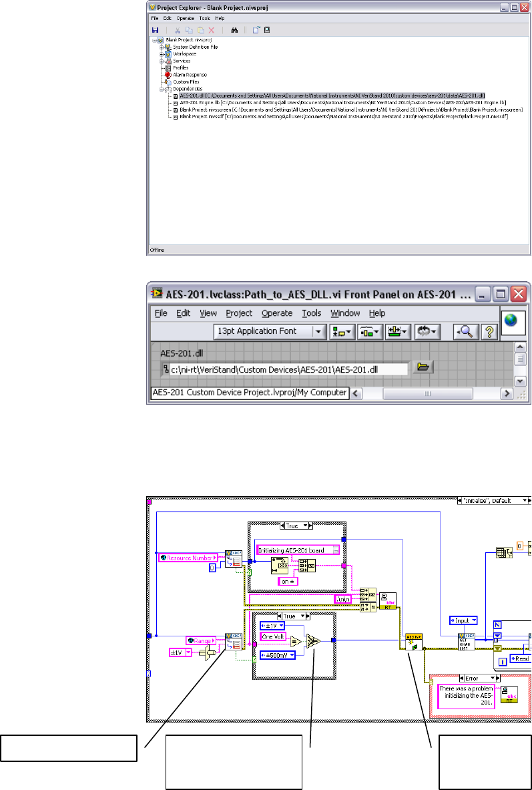Open the Error case selector dropdown
The image size is (532, 790).
(x=479, y=678)
